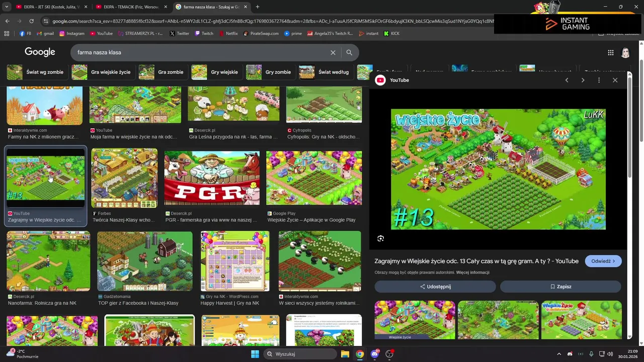The image size is (644, 362).
Task: Open site info icon in address bar
Action: 46,21
